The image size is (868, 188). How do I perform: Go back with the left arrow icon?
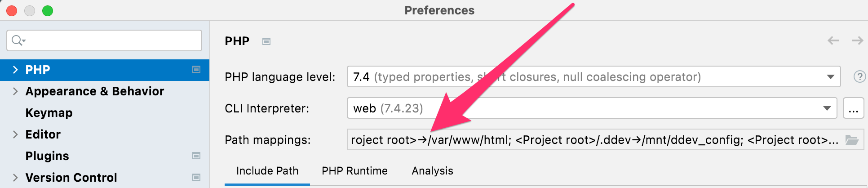click(833, 41)
